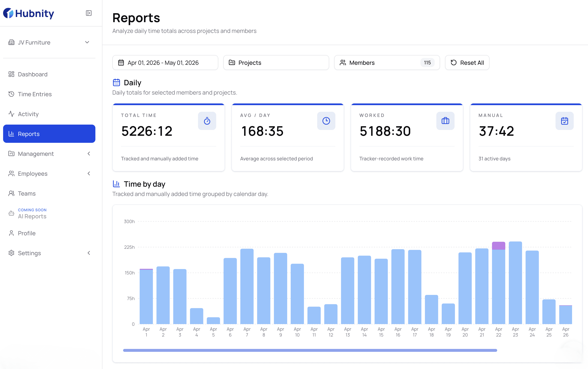Screen dimensions: 588x369
Task: Click the Members people icon in filter
Action: [x=343, y=63]
